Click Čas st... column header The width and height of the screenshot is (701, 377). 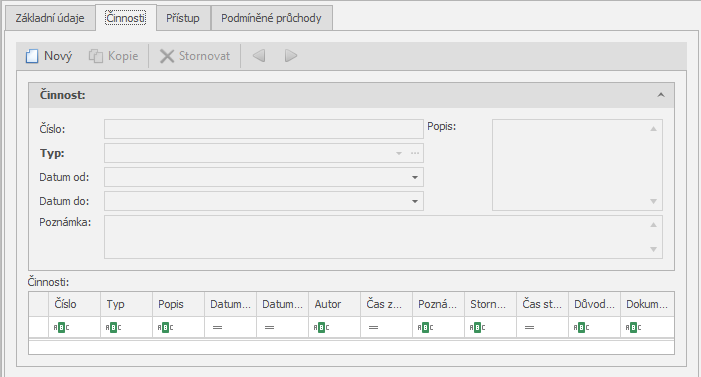tap(543, 304)
